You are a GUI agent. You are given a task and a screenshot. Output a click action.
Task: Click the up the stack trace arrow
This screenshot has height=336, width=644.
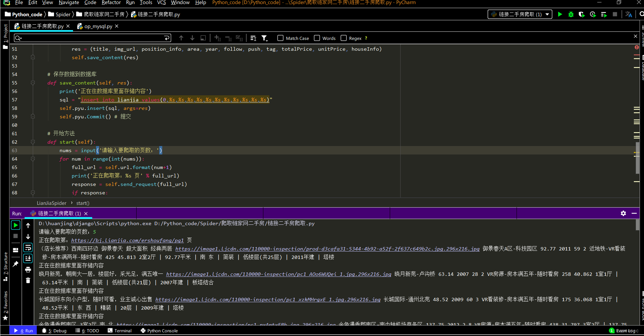pyautogui.click(x=28, y=225)
